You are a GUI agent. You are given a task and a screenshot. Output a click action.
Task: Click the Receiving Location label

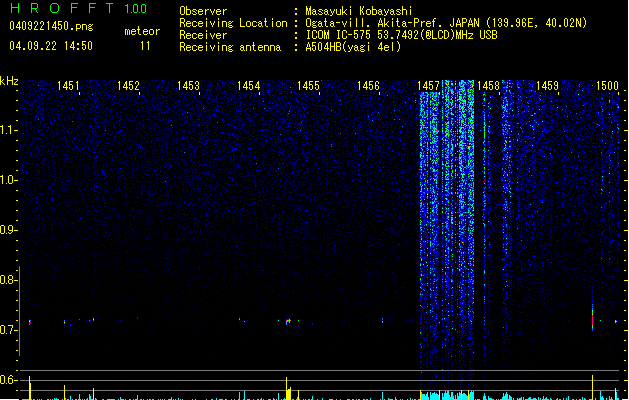coord(233,23)
